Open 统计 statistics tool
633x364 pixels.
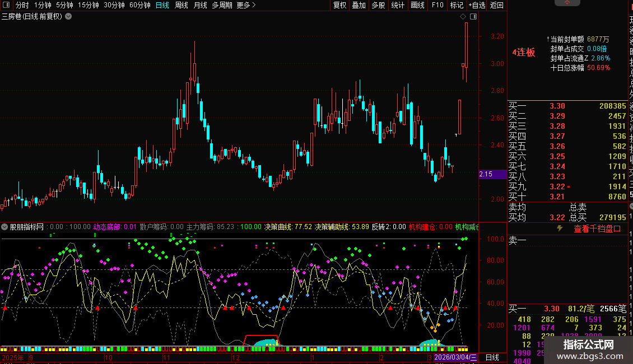[398, 5]
